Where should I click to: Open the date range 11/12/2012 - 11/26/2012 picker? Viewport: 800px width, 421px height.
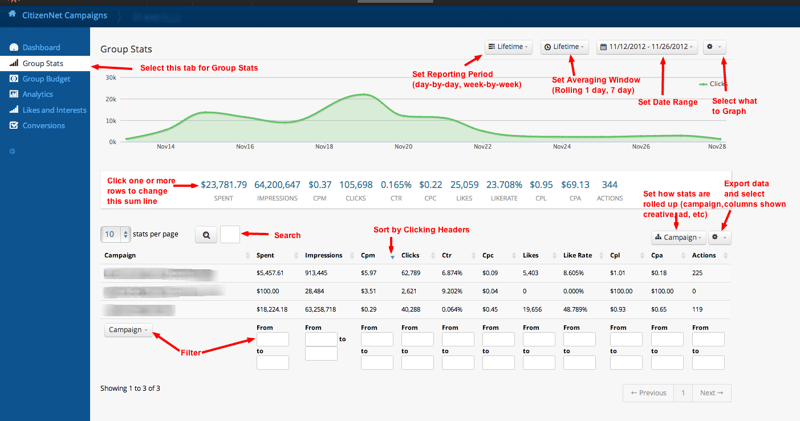pos(647,47)
